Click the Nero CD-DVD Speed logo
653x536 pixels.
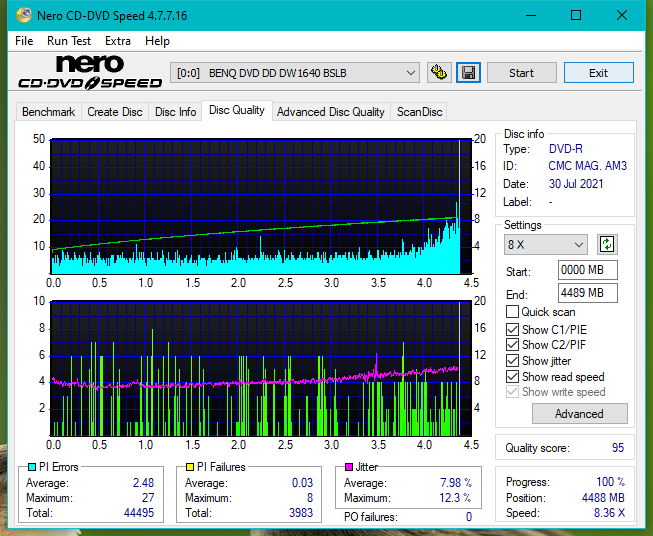tap(90, 72)
